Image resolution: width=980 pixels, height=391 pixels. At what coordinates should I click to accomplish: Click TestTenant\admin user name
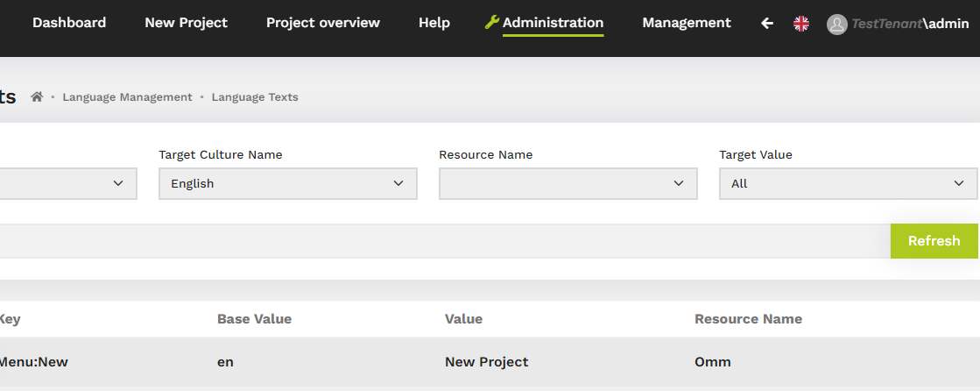click(x=910, y=24)
